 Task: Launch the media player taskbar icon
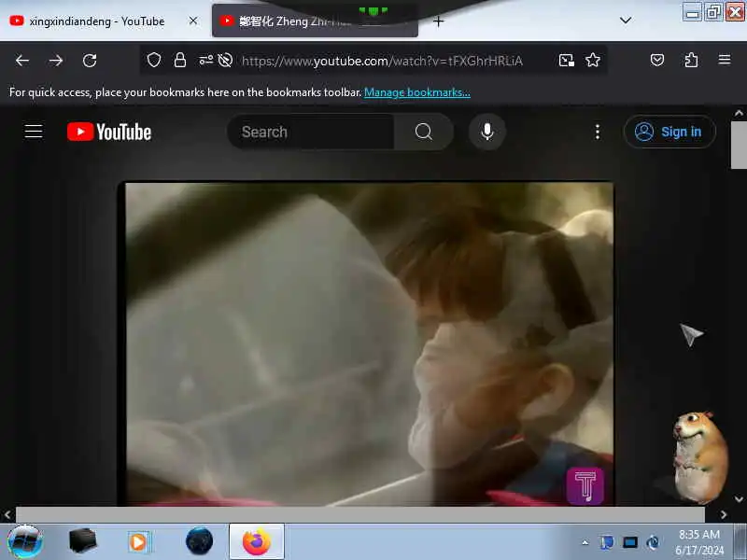point(139,542)
